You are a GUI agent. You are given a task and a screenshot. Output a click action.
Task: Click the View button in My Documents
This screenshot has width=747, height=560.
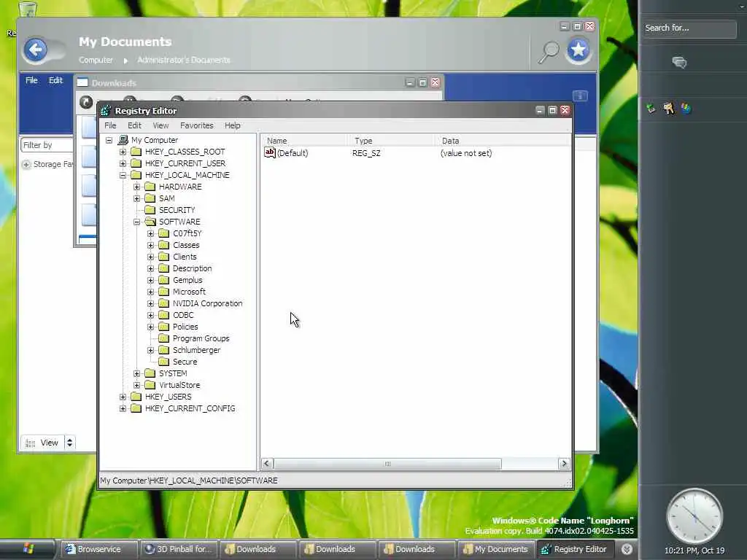pyautogui.click(x=42, y=443)
